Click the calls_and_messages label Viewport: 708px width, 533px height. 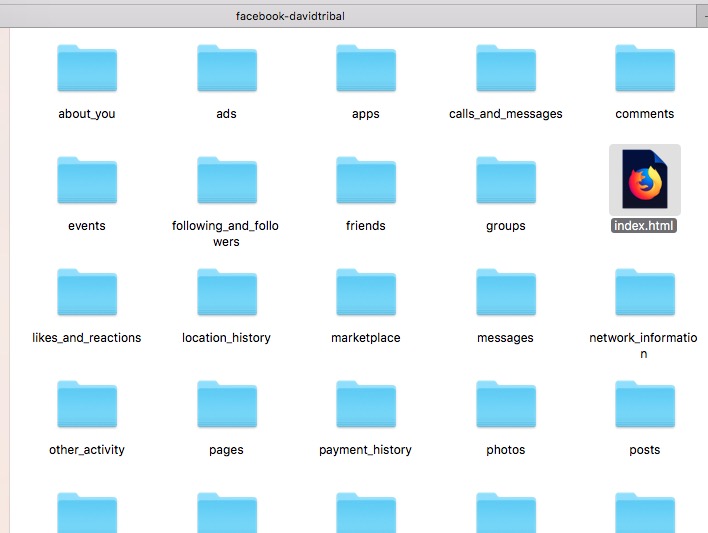[506, 114]
